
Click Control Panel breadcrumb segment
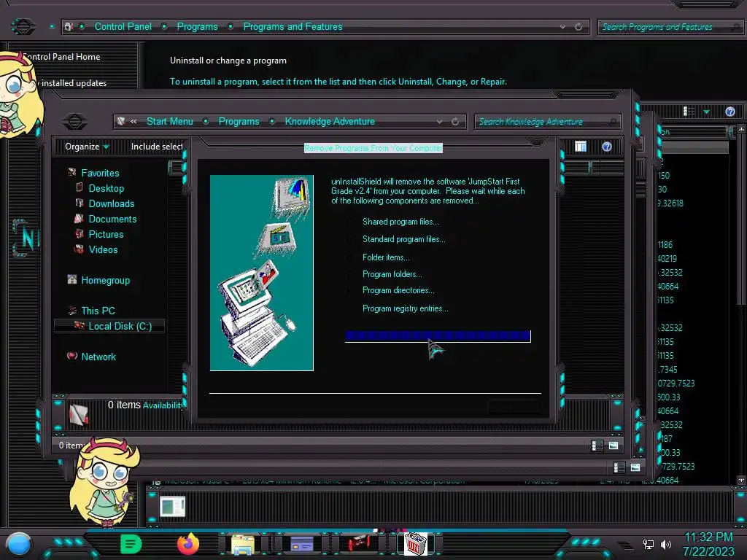pyautogui.click(x=123, y=27)
